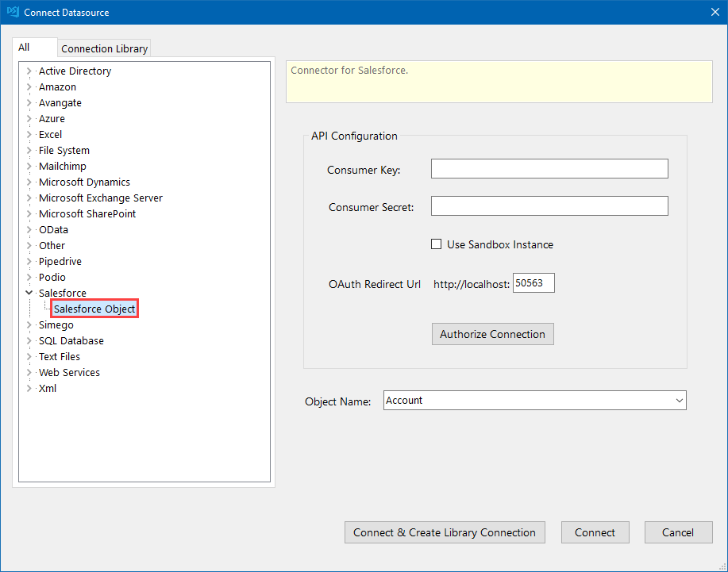Select the Mailchimp tree item

[x=63, y=166]
